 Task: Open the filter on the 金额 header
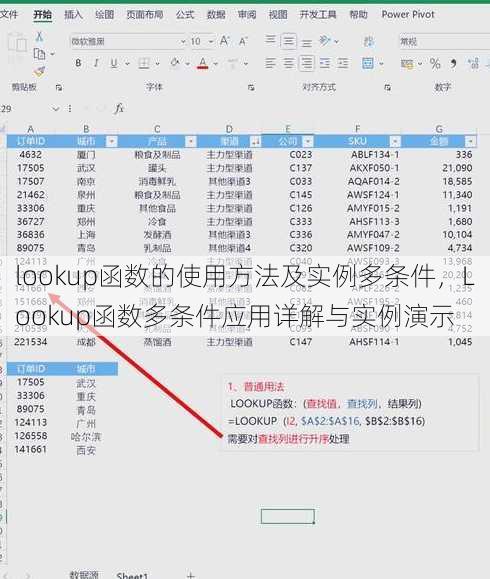point(470,141)
